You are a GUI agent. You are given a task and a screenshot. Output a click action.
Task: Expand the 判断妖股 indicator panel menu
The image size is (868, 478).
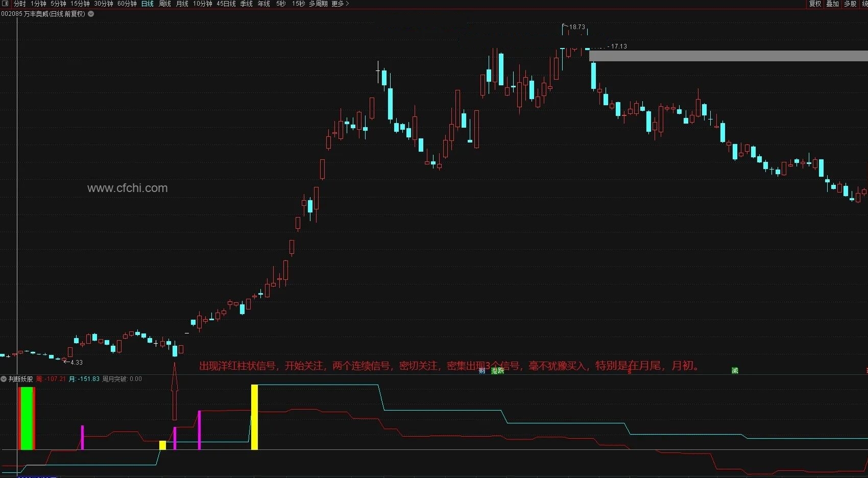pos(4,379)
